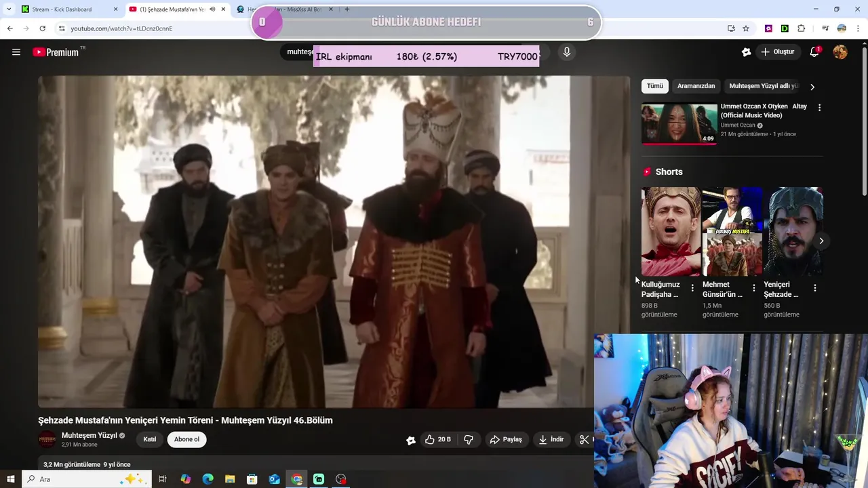
Task: Open Ummet Ozcan channel link
Action: pyautogui.click(x=738, y=125)
